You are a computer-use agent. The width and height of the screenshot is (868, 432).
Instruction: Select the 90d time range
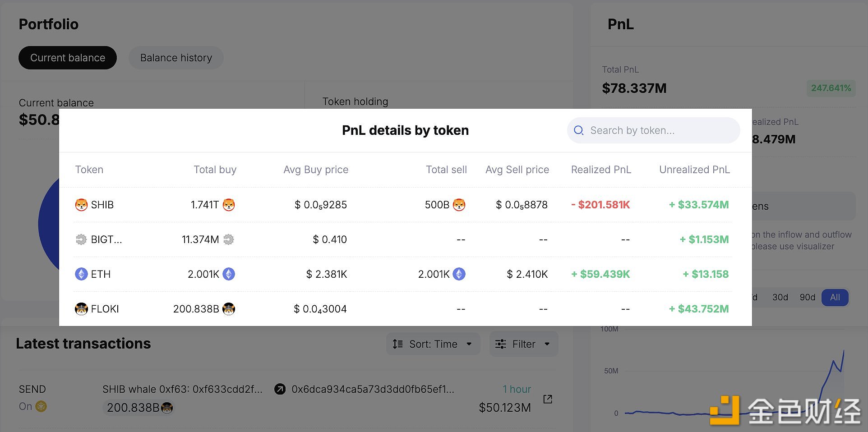[x=807, y=297]
